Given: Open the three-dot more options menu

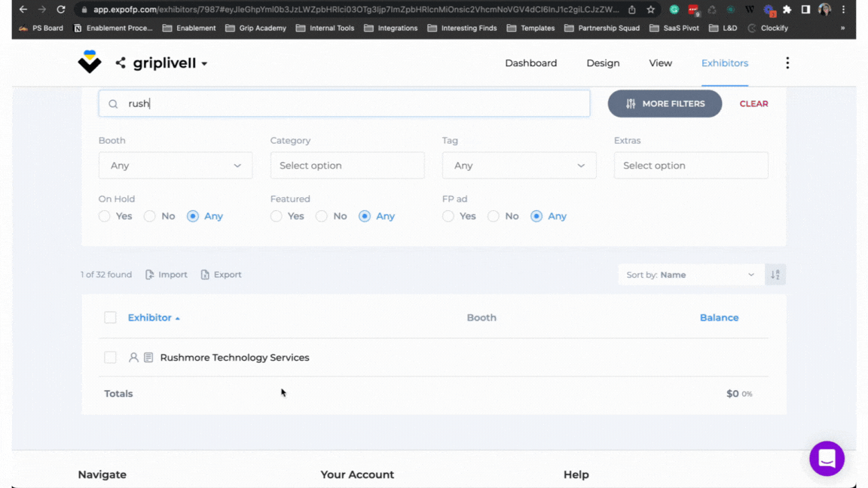Looking at the screenshot, I should pos(787,63).
